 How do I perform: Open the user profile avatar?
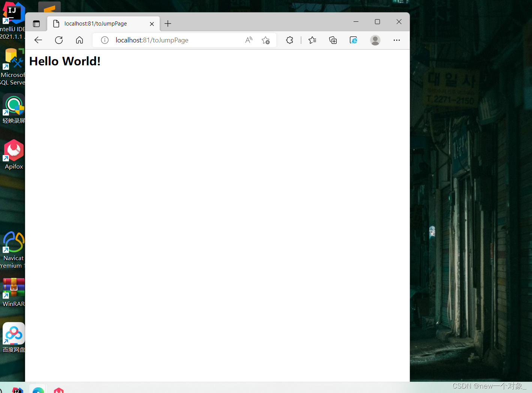pos(375,40)
